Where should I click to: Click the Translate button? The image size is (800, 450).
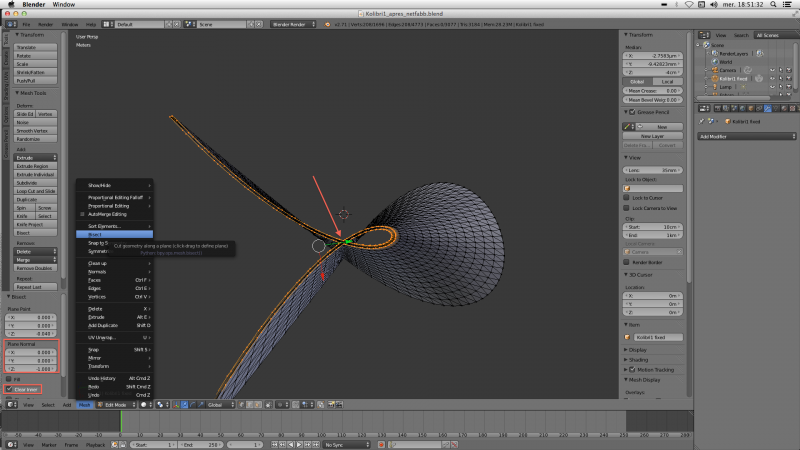[x=35, y=47]
